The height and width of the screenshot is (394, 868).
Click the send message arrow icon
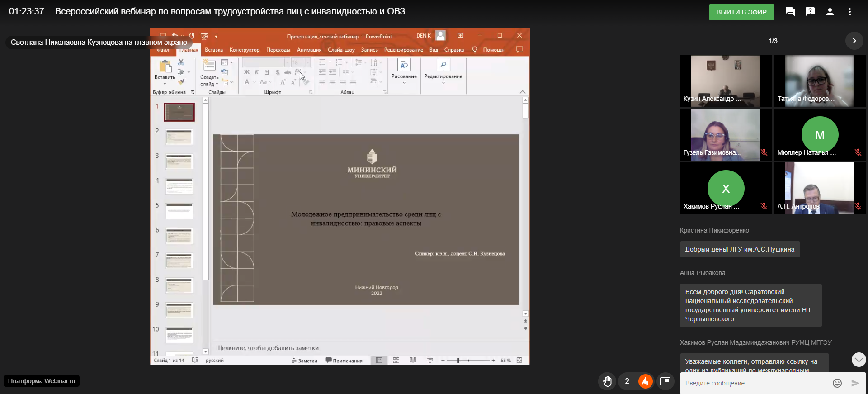(x=855, y=383)
